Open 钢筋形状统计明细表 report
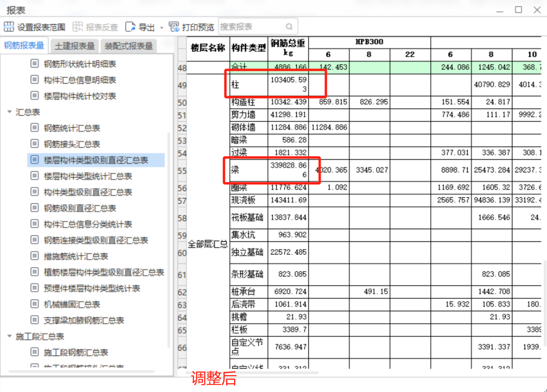Viewport: 547px width, 392px height. click(80, 64)
